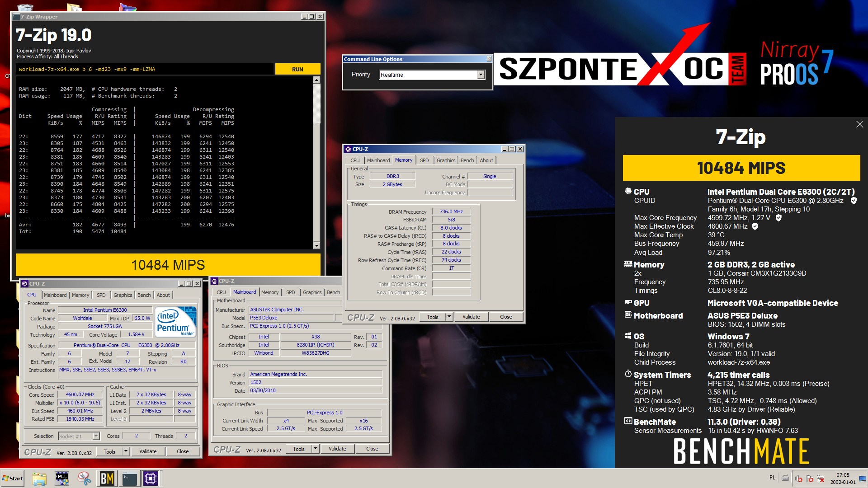Click the DRAM Frequency 736.0 MHz value
The width and height of the screenshot is (868, 488).
click(451, 211)
